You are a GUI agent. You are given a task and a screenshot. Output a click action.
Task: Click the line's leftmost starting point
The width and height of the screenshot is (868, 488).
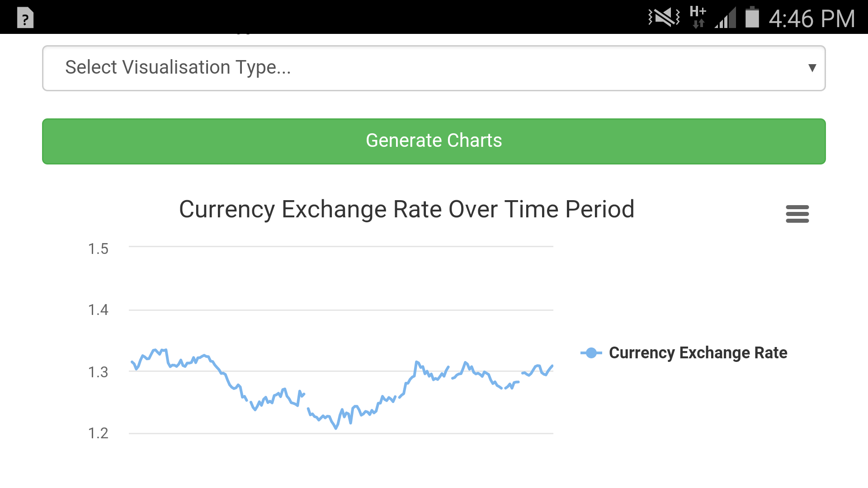[x=132, y=362]
